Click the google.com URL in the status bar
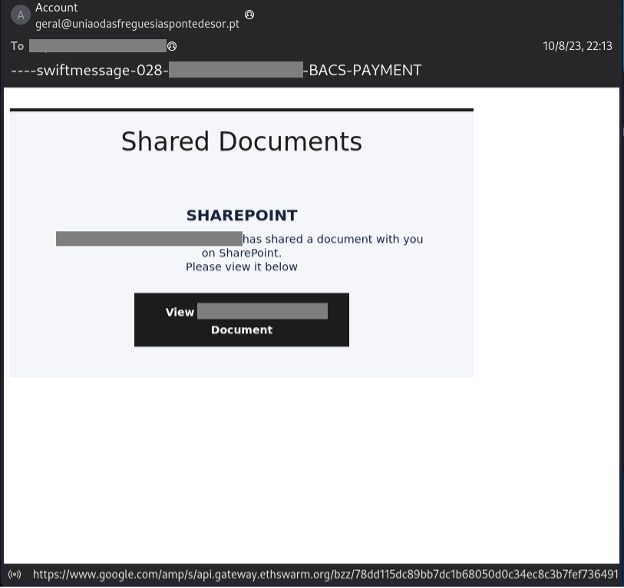 coord(325,575)
